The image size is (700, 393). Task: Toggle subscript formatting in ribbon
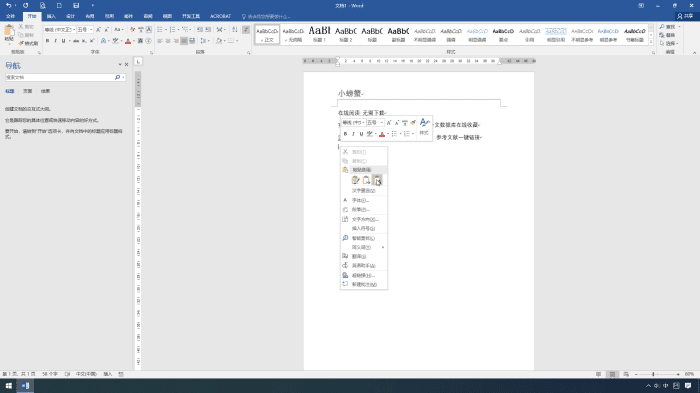pyautogui.click(x=84, y=41)
